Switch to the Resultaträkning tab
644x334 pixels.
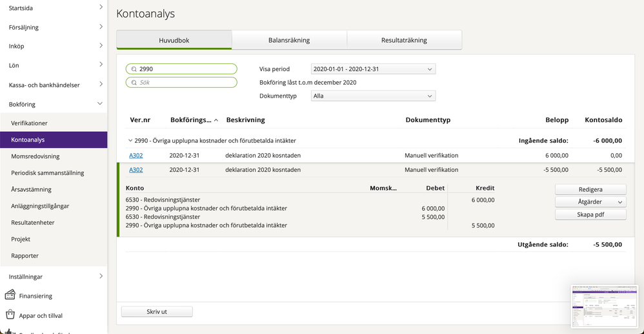point(404,40)
